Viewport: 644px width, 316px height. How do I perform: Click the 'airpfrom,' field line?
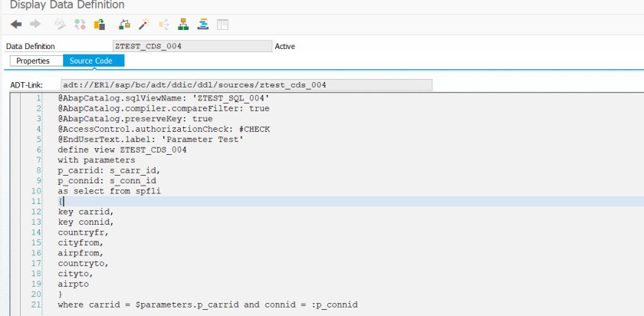(x=81, y=253)
